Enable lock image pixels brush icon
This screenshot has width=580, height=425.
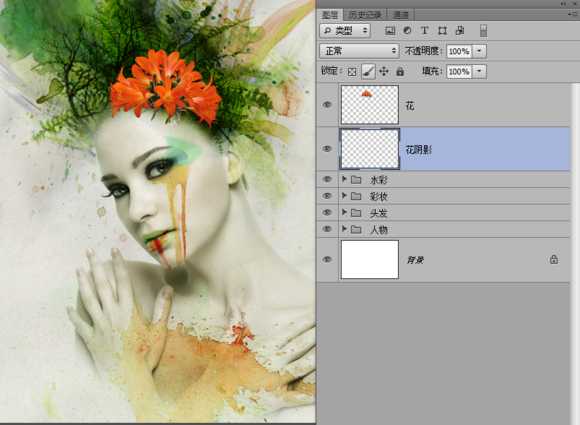[368, 71]
